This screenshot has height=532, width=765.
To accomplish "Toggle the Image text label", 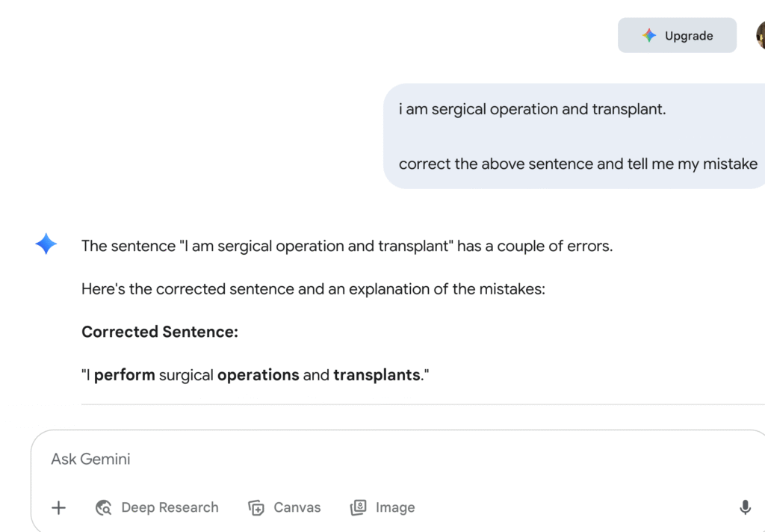I will [x=395, y=507].
